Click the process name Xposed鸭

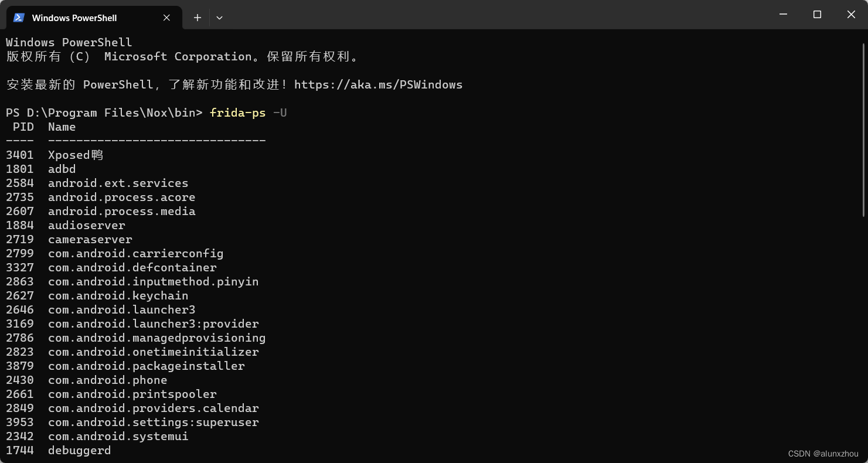(75, 155)
